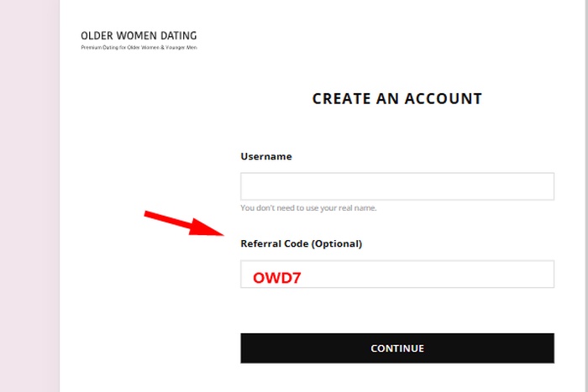
Task: Click the Premium Dating tagline under logo
Action: [x=139, y=47]
